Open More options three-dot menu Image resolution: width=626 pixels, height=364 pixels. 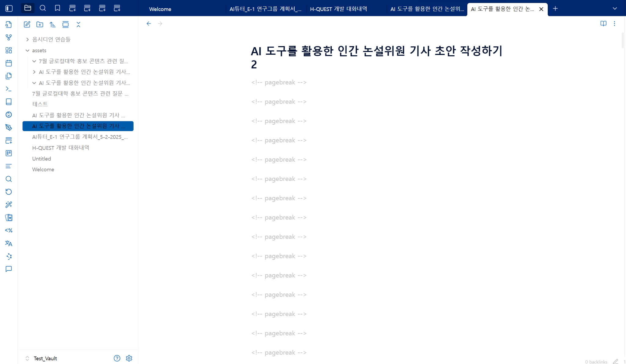point(614,24)
